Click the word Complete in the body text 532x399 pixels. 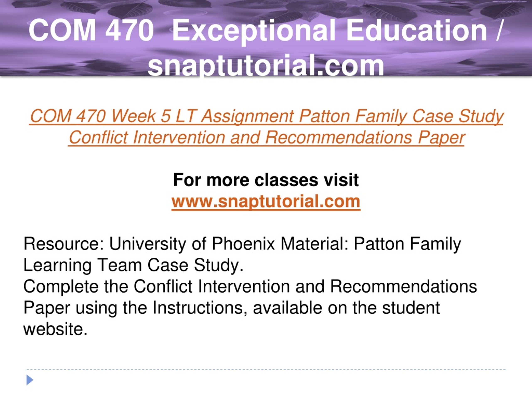[61, 287]
